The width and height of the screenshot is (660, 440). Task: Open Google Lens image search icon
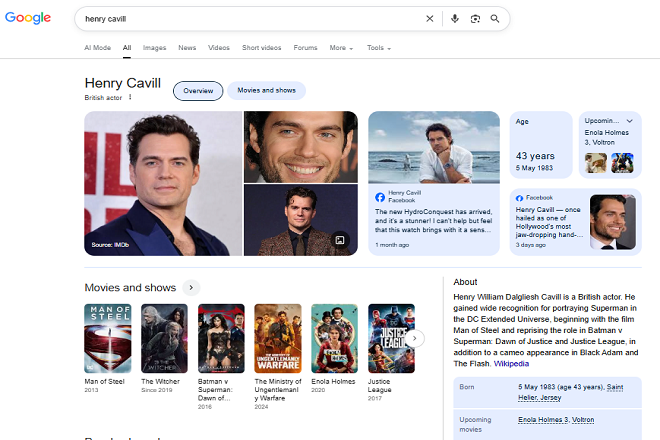(475, 19)
